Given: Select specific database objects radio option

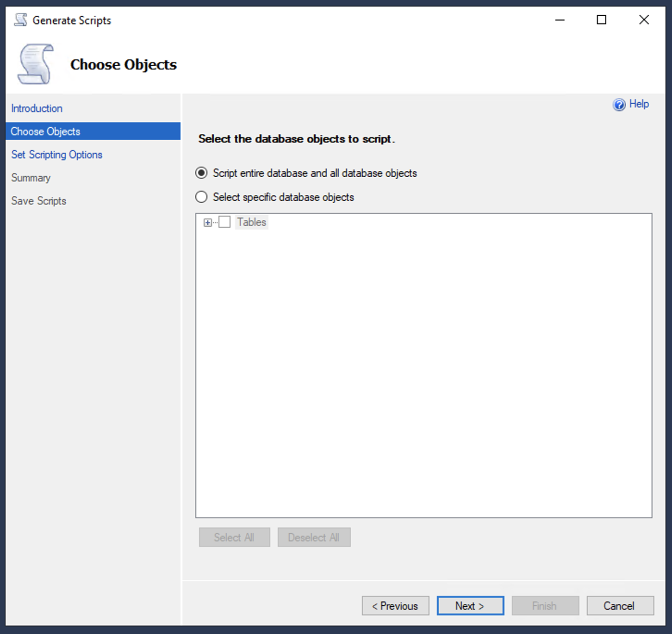Looking at the screenshot, I should (x=201, y=197).
